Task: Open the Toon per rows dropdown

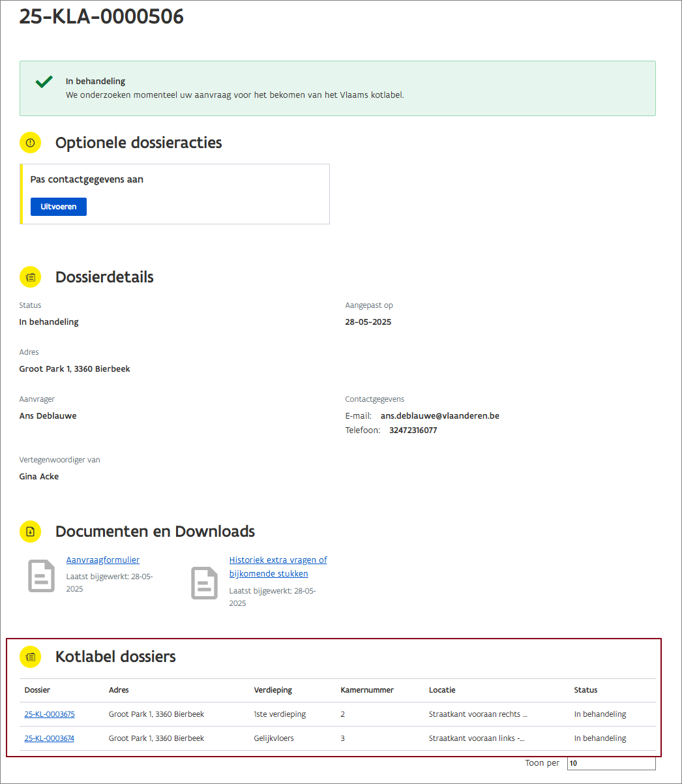Action: click(x=610, y=763)
